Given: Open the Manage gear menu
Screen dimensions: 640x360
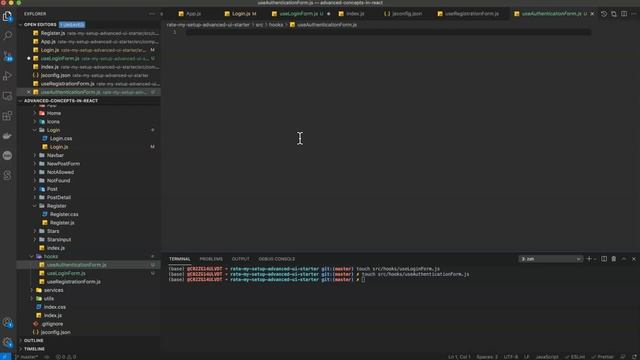Looking at the screenshot, I should coord(7,342).
